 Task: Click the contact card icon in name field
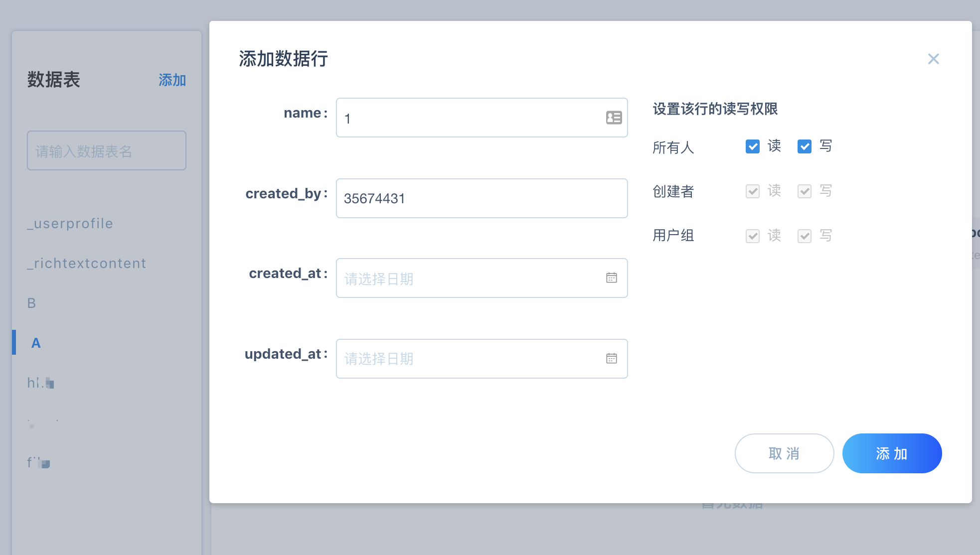[614, 118]
